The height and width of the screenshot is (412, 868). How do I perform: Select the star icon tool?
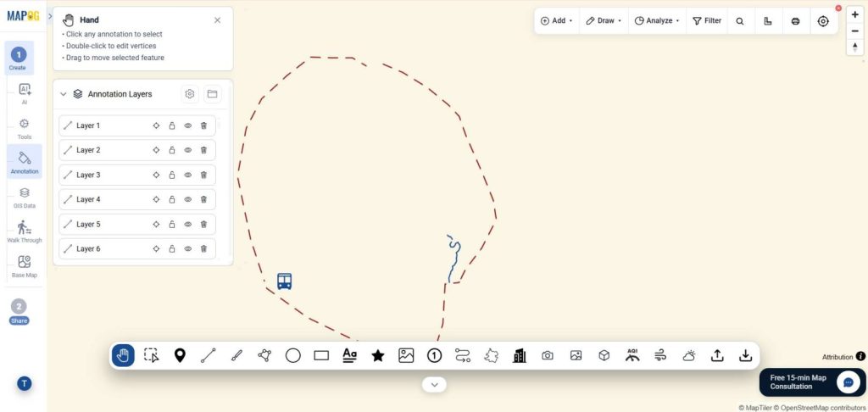(378, 355)
